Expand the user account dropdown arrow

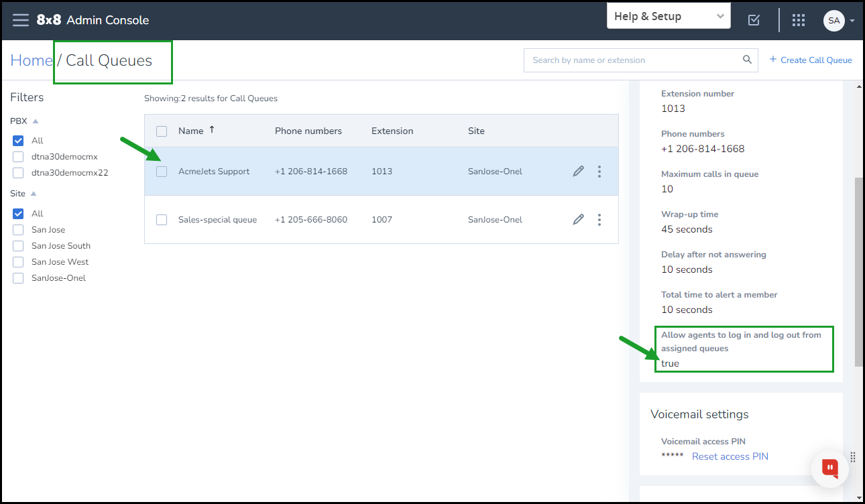click(852, 21)
